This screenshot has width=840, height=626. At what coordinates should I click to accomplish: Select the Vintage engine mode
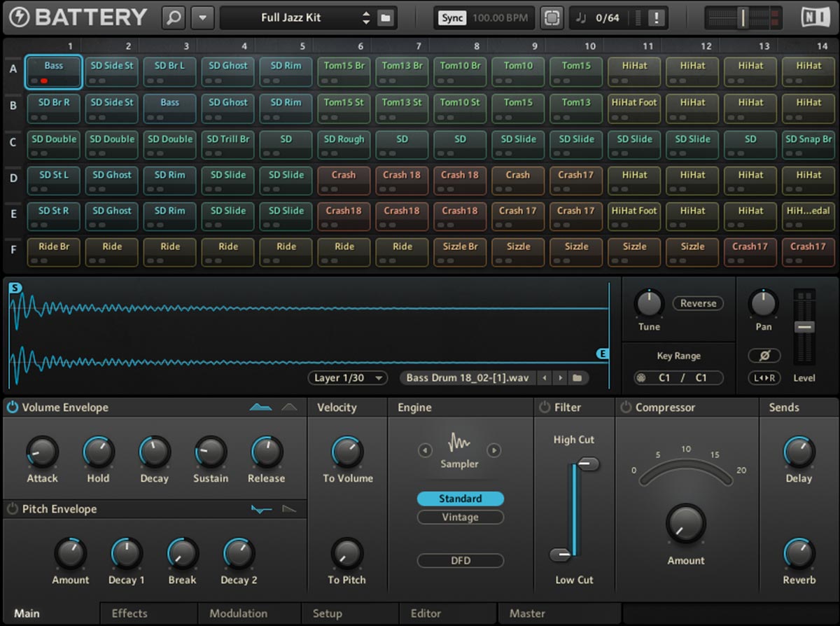(x=460, y=517)
